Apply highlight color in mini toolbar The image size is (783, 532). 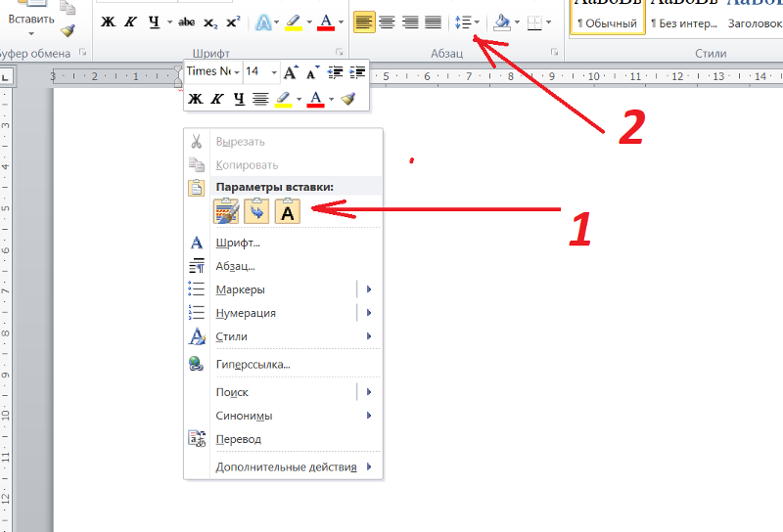pyautogui.click(x=283, y=99)
